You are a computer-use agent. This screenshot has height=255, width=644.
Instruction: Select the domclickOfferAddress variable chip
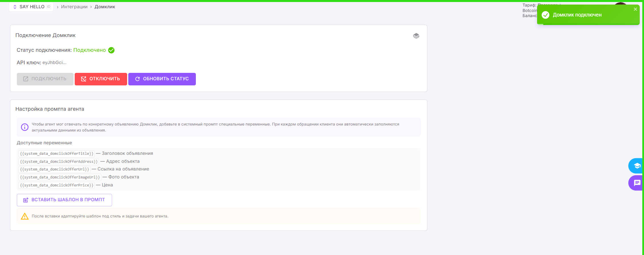[x=59, y=162]
